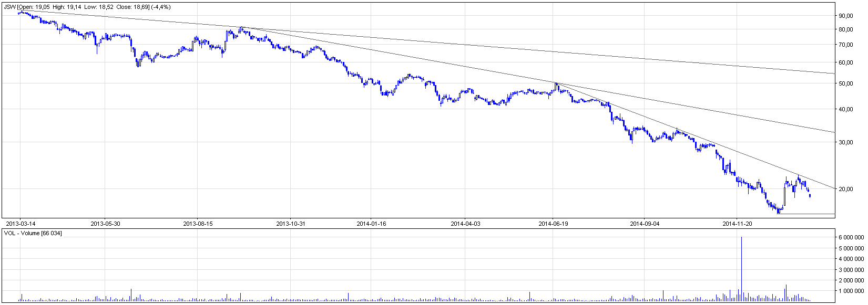Select the 4 000 000 volume axis label
The image size is (868, 305).
(x=851, y=258)
